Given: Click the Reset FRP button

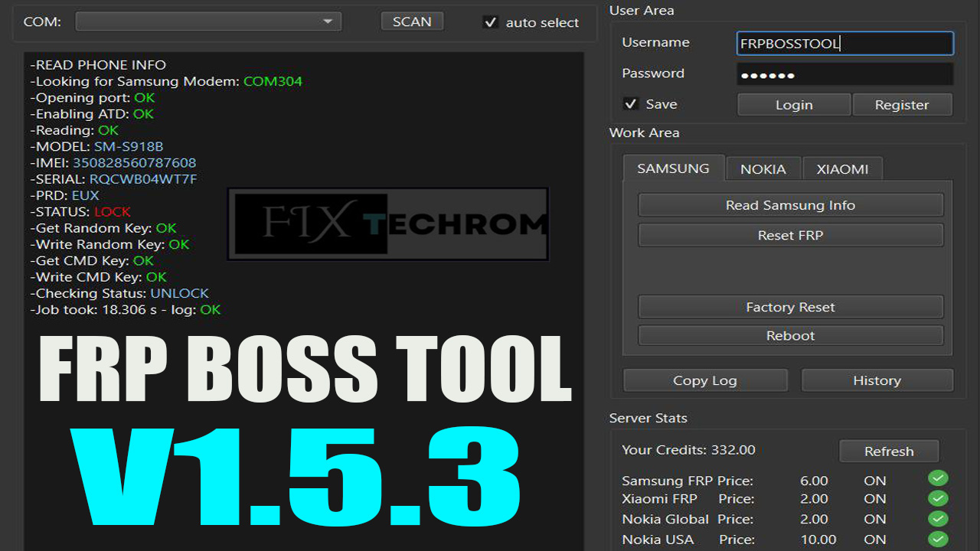Looking at the screenshot, I should pyautogui.click(x=790, y=236).
